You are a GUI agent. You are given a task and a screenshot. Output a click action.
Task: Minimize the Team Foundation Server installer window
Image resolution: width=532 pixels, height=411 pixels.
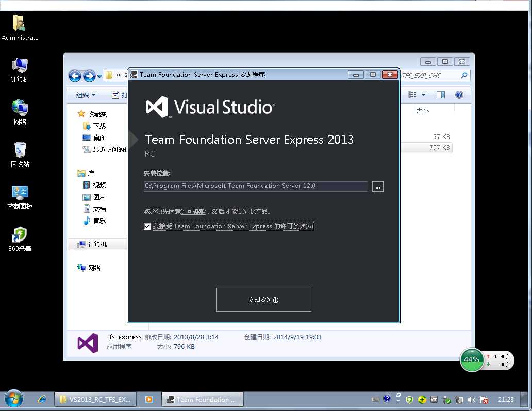click(356, 75)
